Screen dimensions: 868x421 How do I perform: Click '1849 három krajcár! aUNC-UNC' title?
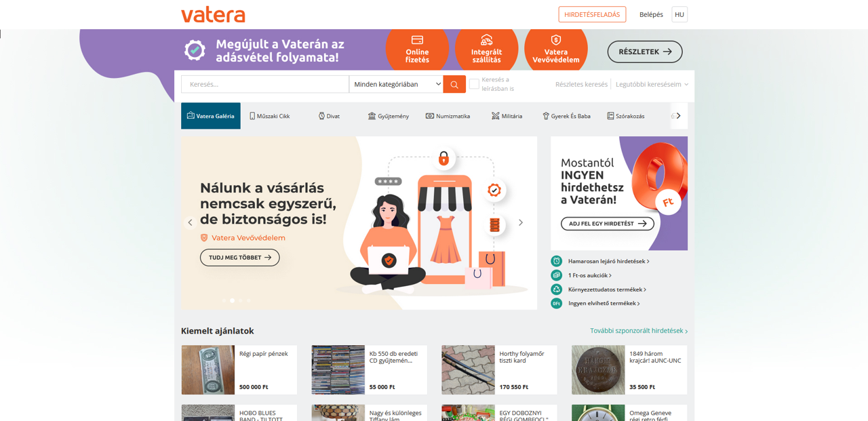point(655,357)
